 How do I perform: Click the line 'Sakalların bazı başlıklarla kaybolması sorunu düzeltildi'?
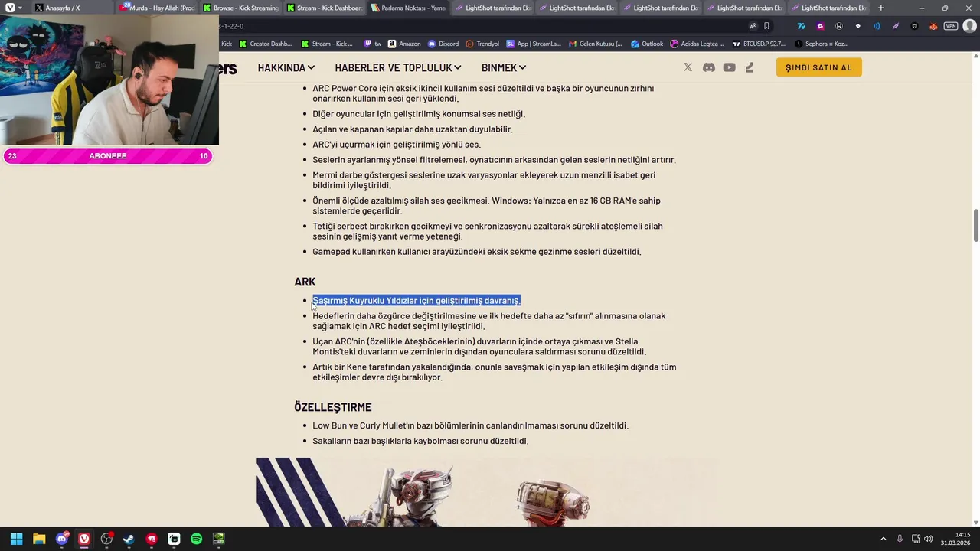tap(420, 441)
